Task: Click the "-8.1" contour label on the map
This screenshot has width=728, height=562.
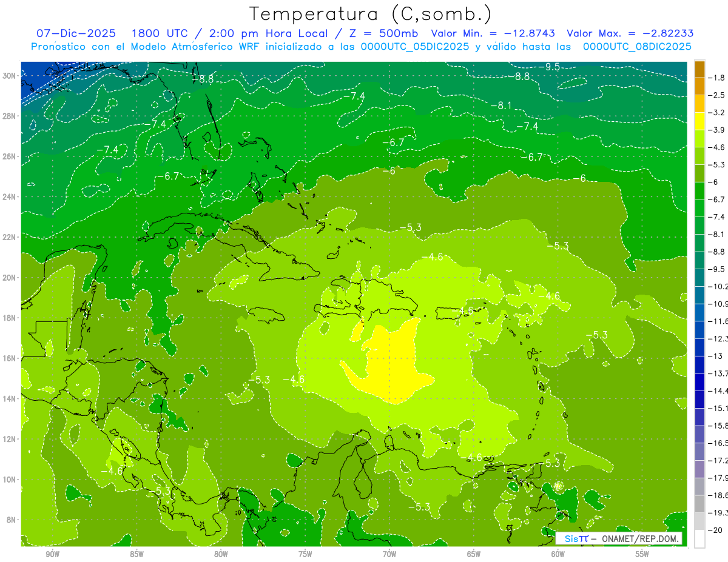Action: point(501,105)
